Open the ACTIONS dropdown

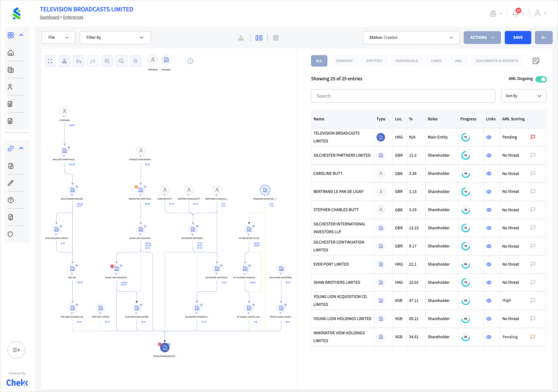[482, 37]
